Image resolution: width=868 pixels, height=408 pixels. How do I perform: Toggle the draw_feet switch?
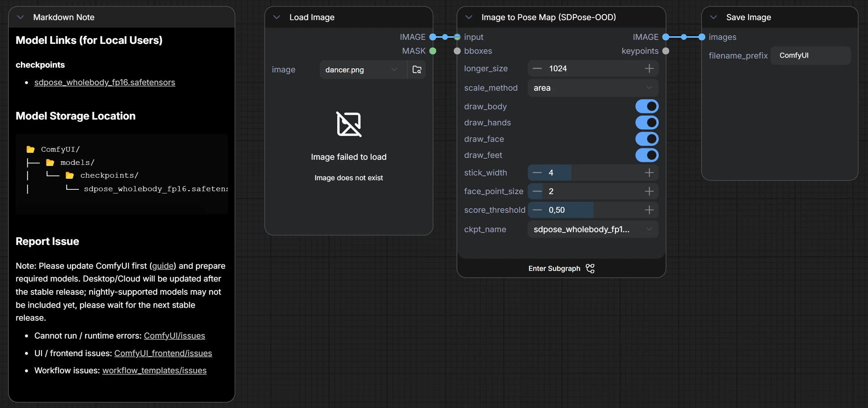[647, 155]
